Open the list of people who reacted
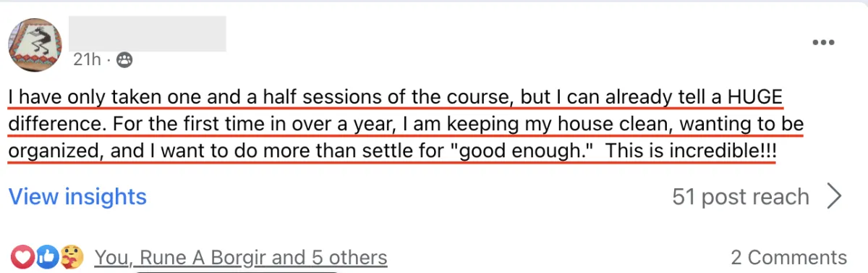This screenshot has height=273, width=868. tap(241, 257)
